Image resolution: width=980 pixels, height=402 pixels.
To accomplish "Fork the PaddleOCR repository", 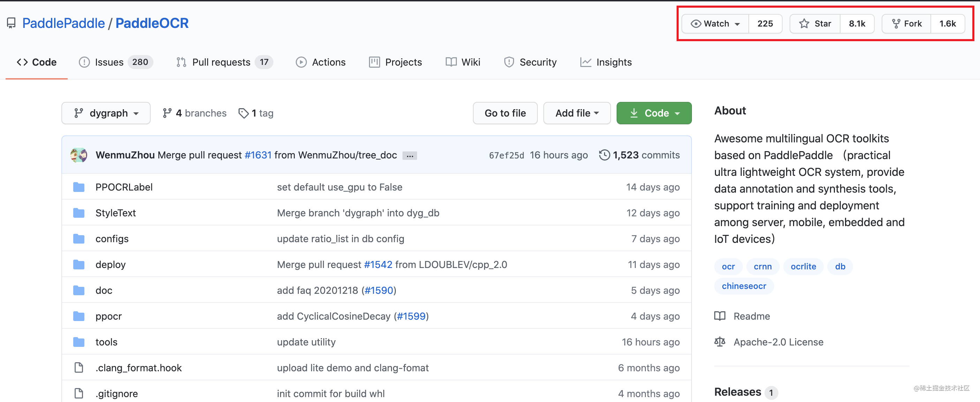I will pos(906,24).
